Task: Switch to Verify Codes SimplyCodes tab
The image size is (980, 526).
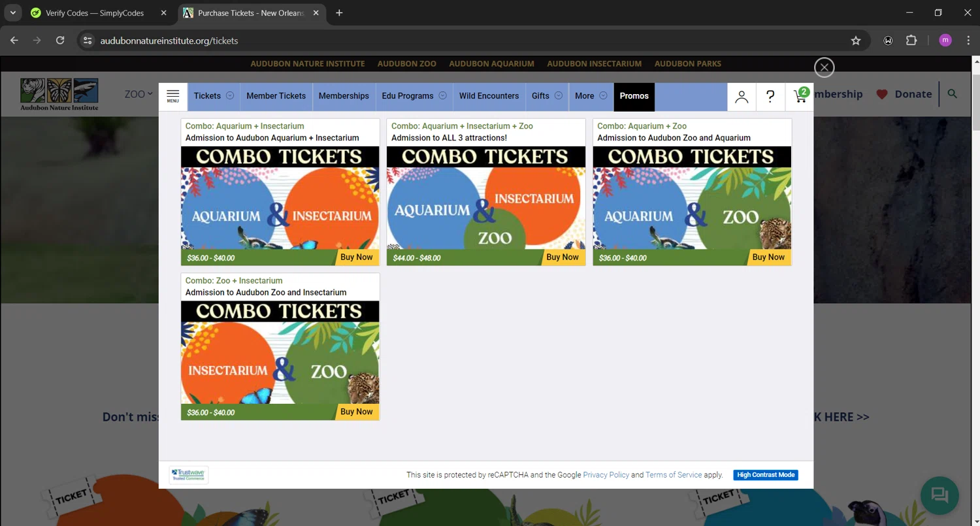Action: (95, 13)
